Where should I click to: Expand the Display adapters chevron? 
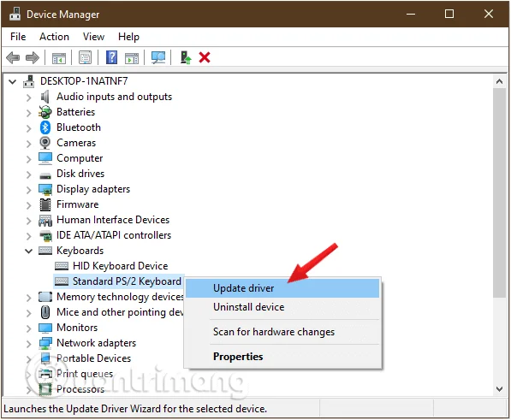point(29,190)
